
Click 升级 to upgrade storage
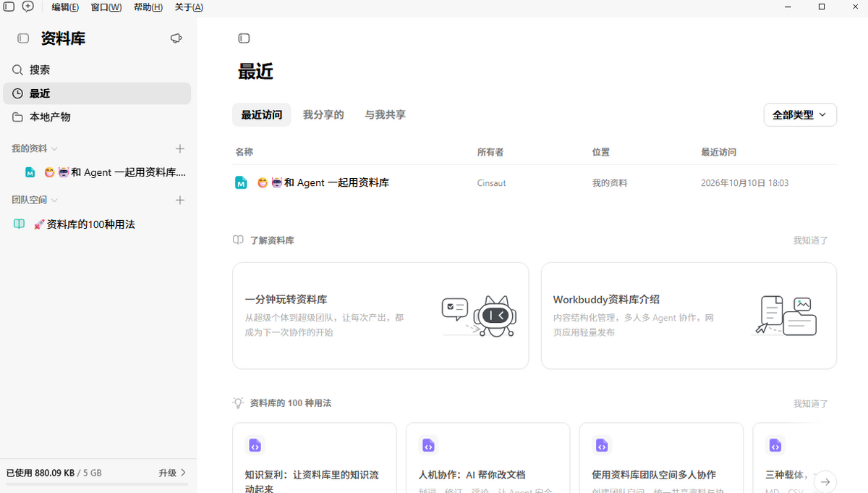coord(173,473)
